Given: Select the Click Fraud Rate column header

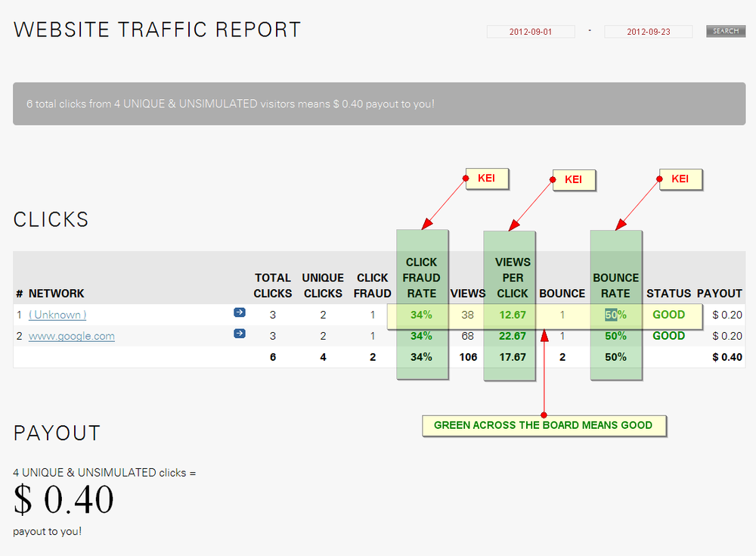Looking at the screenshot, I should coord(422,278).
